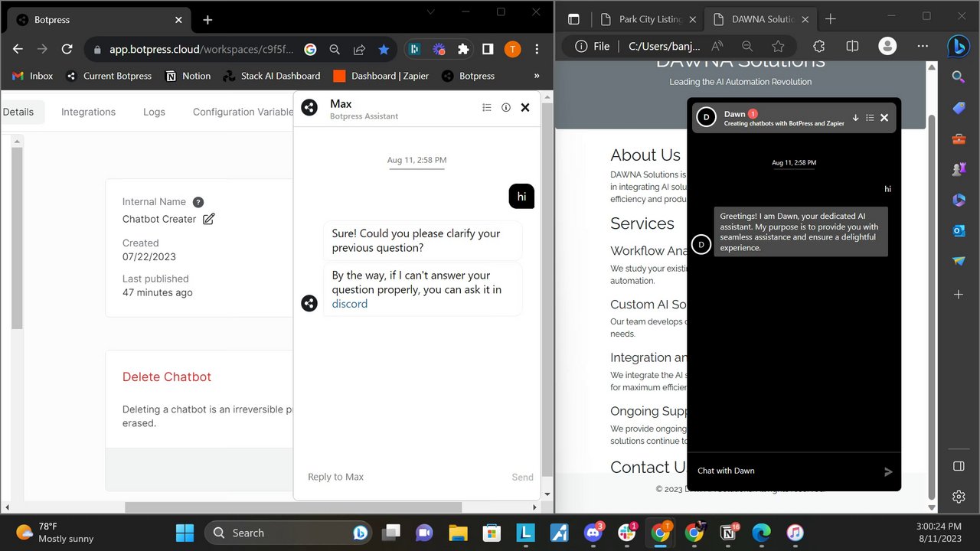The width and height of the screenshot is (980, 551).
Task: Open the Stack AI Dashboard bookmark
Action: [272, 76]
